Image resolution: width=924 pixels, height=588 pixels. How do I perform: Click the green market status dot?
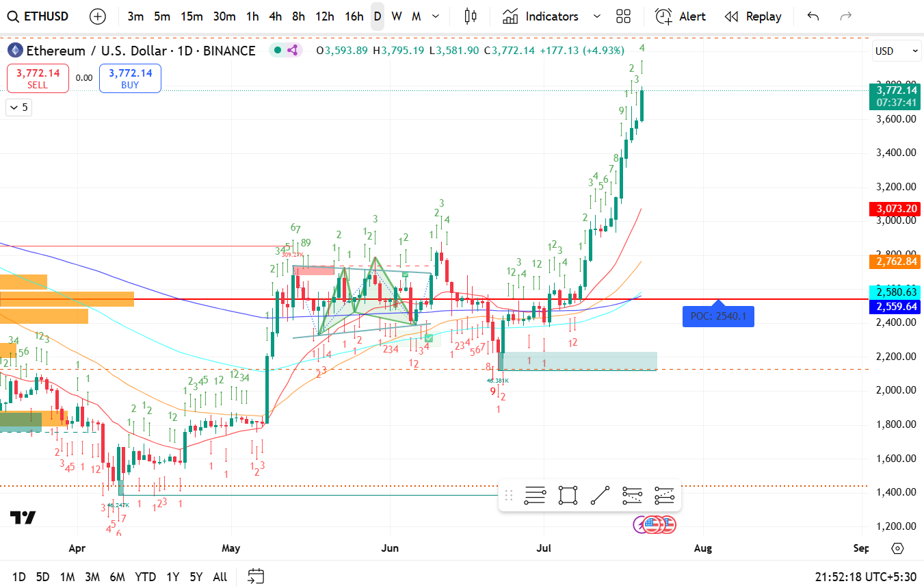[277, 50]
